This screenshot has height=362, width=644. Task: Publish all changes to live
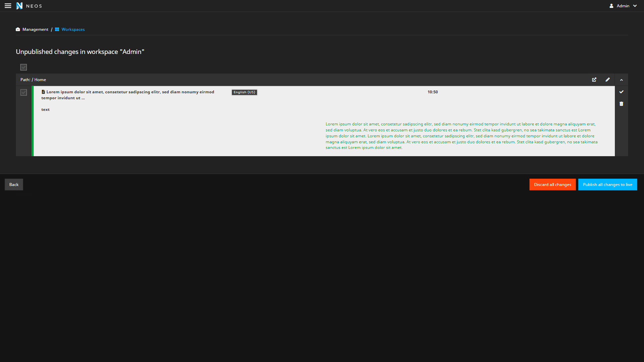[x=607, y=185]
